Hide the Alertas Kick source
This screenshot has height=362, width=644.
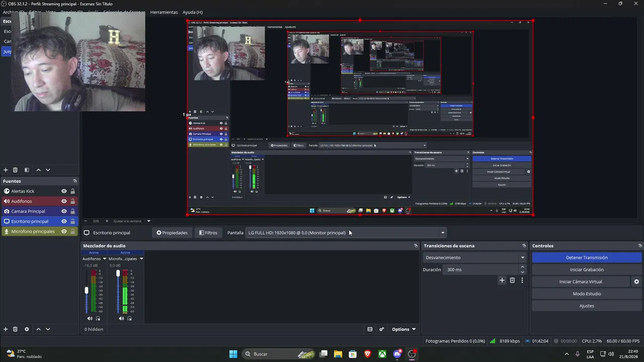tap(64, 191)
